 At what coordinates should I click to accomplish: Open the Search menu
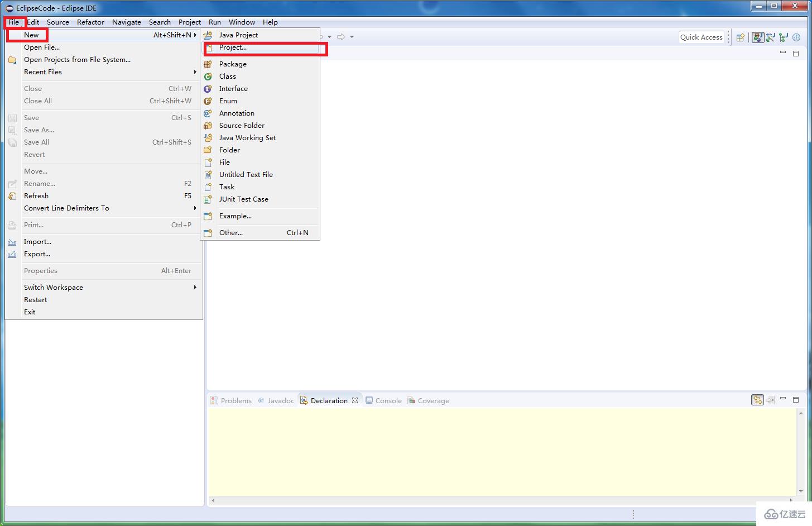160,22
